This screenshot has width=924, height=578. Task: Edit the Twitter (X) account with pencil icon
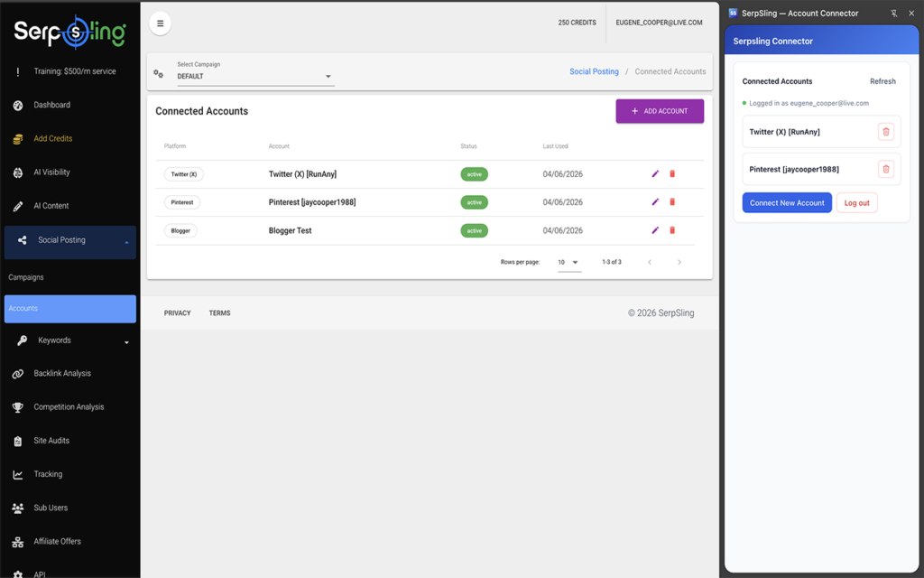[655, 174]
